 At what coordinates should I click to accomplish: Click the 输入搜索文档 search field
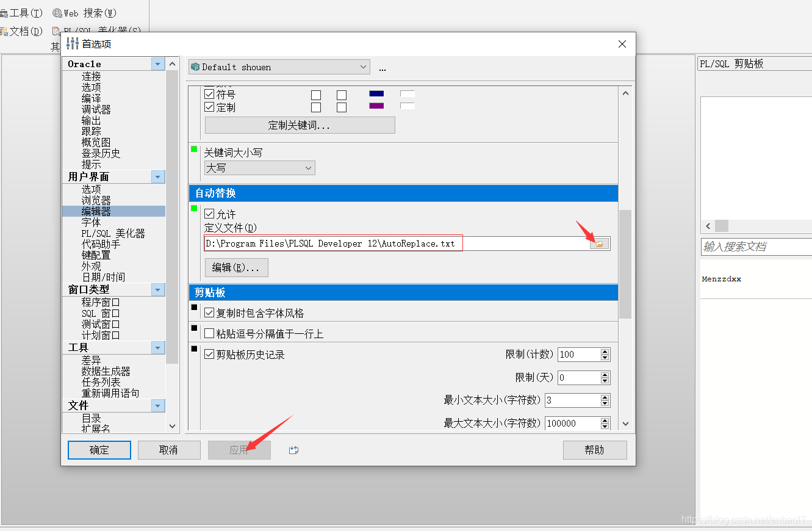[x=756, y=247]
